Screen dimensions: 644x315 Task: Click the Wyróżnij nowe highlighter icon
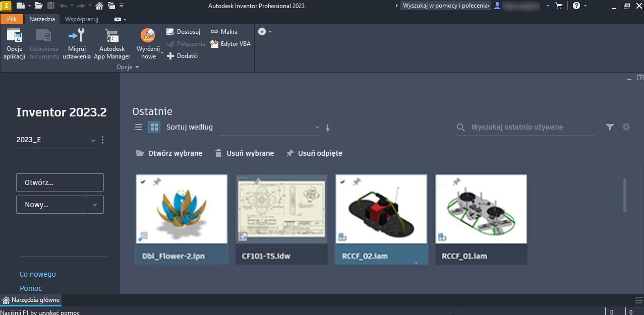148,35
